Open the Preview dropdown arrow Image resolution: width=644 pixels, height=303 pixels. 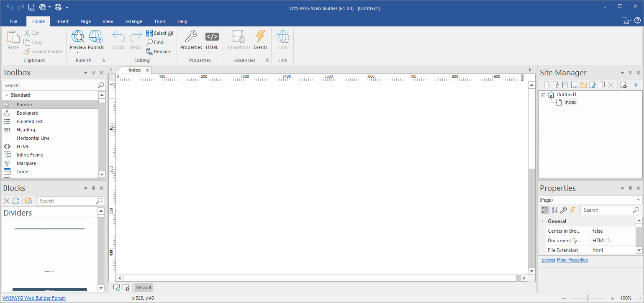click(x=78, y=53)
